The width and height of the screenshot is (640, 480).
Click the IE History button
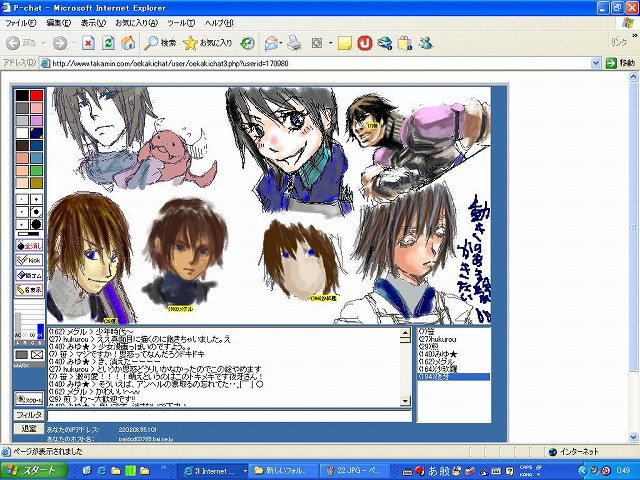point(247,43)
